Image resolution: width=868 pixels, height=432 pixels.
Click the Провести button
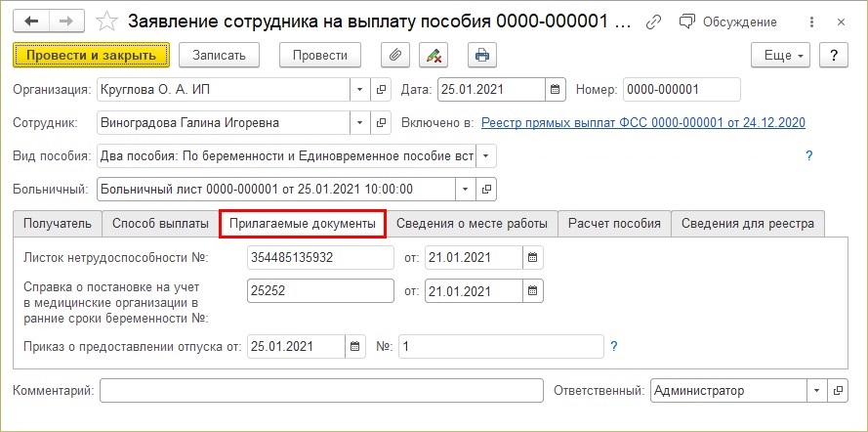point(320,56)
